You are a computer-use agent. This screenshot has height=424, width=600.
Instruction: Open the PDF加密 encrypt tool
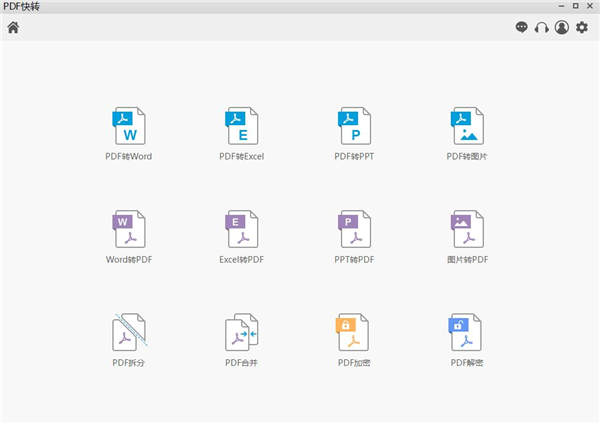coord(352,332)
